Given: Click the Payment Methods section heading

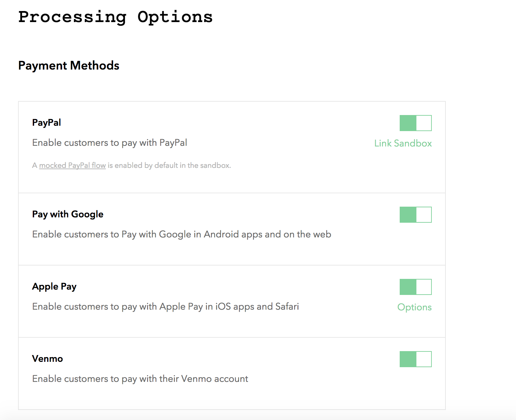Looking at the screenshot, I should [69, 66].
